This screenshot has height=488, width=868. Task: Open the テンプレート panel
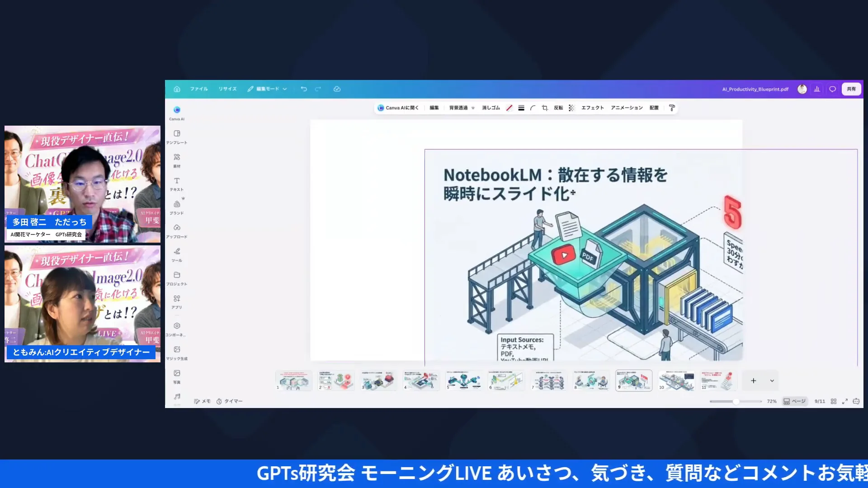177,137
